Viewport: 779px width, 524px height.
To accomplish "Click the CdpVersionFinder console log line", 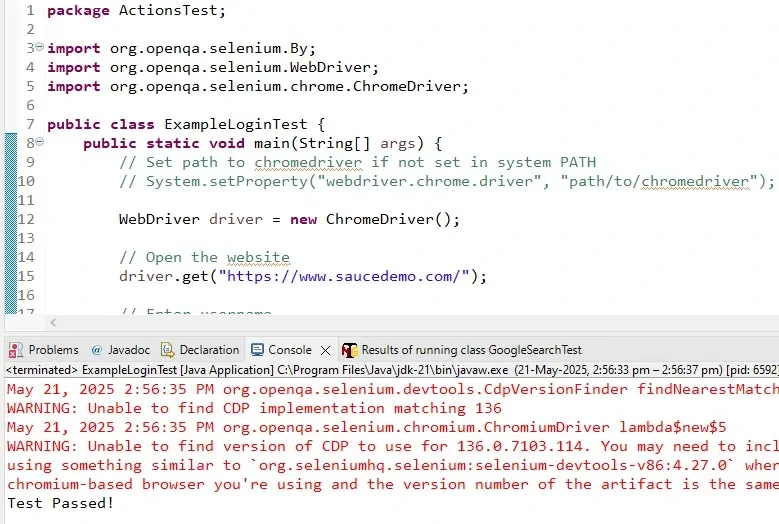I will (393, 389).
